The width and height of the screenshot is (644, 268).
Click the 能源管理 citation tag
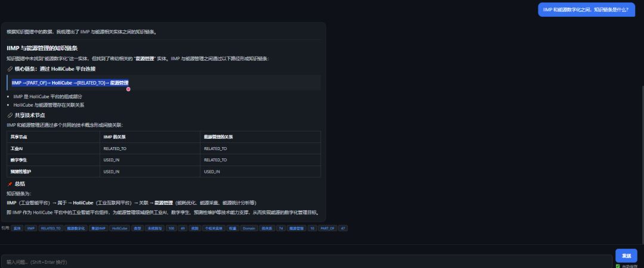click(x=296, y=228)
